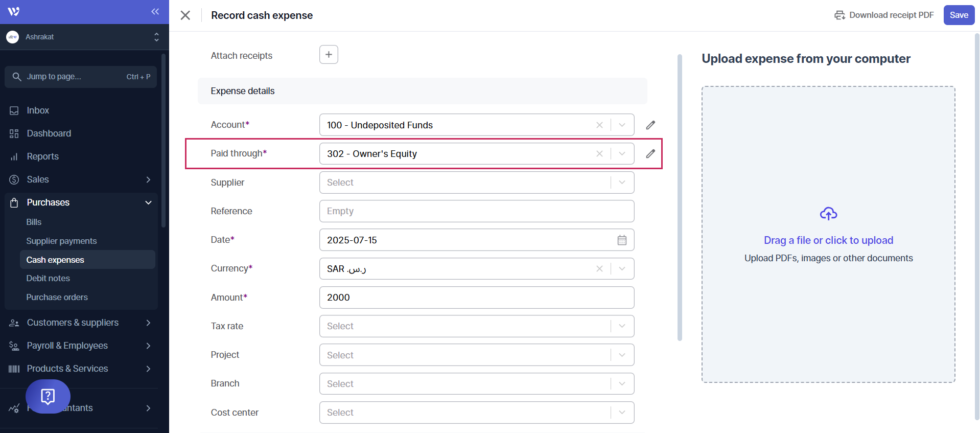
Task: Collapse the Purchases section
Action: [148, 202]
